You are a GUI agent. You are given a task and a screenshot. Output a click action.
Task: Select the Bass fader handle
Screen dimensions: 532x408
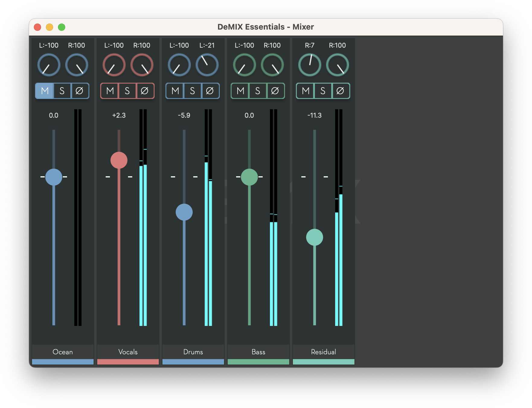point(249,177)
